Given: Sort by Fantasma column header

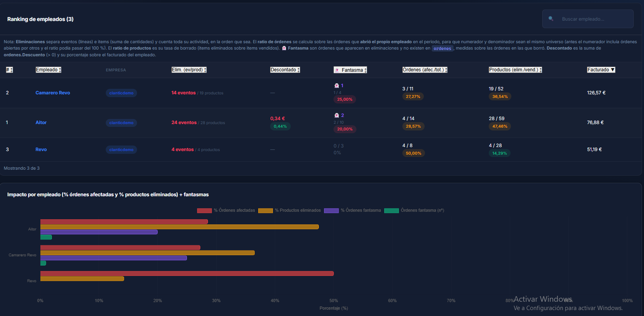Looking at the screenshot, I should (351, 70).
